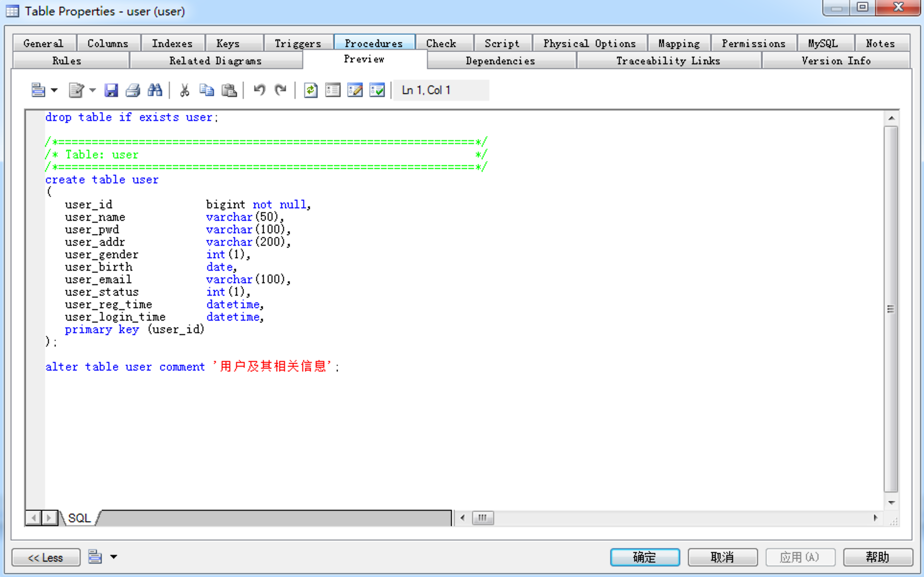Redo the last undone change
The image size is (924, 577).
[280, 90]
